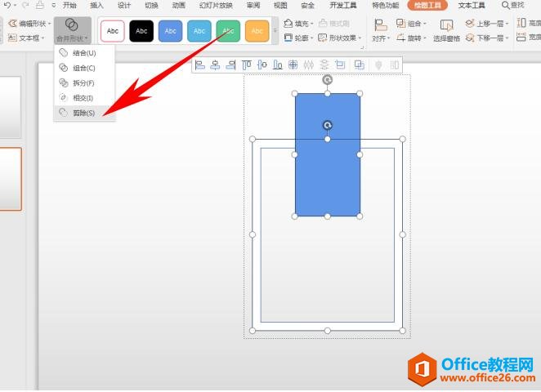
Task: Open the 合并形状 merge shapes dropdown
Action: (x=72, y=30)
